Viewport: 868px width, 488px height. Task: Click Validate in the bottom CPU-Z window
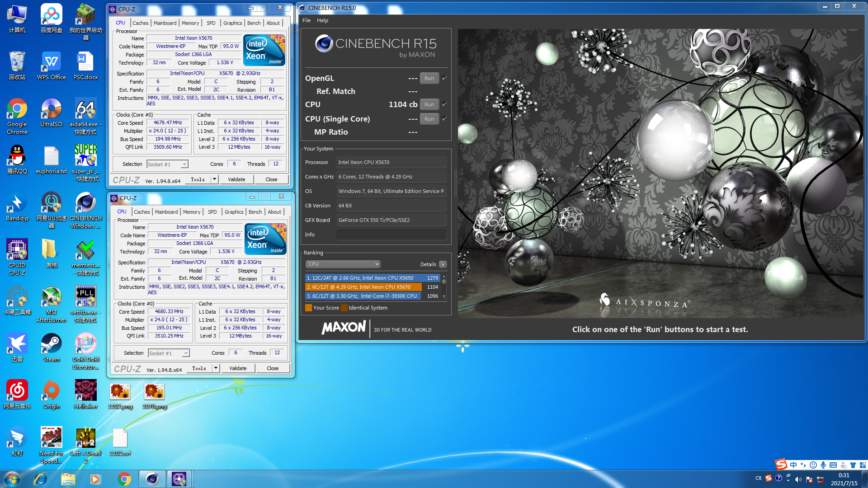click(238, 368)
